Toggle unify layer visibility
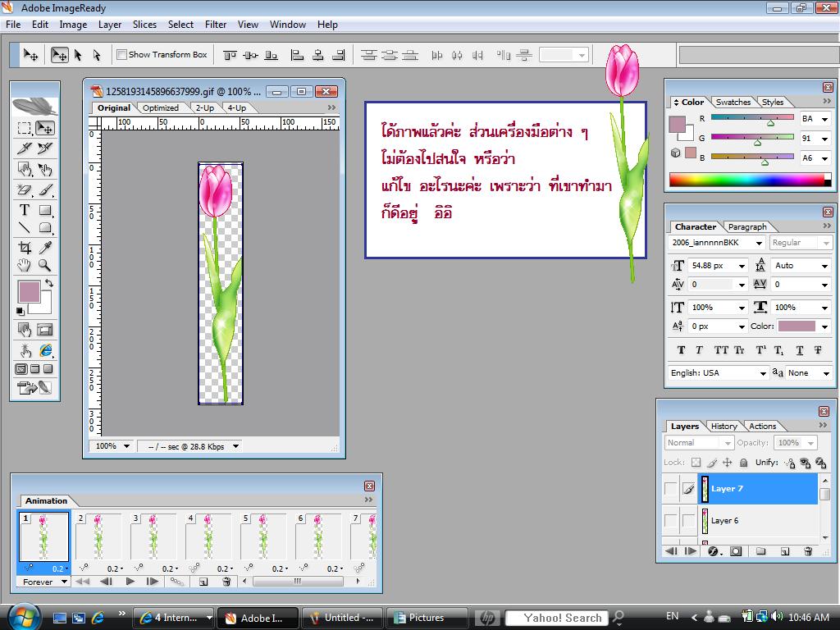This screenshot has width=840, height=630. point(806,463)
